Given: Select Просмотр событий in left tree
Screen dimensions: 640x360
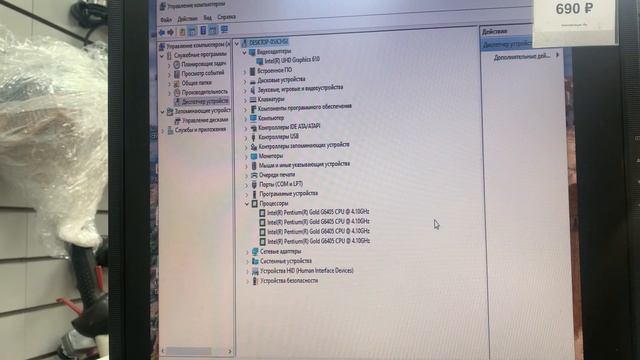Looking at the screenshot, I should coord(202,73).
